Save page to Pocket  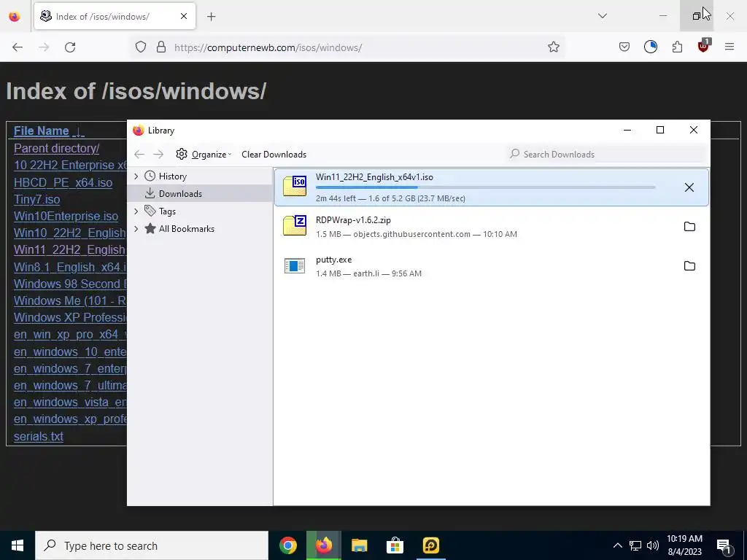point(624,47)
